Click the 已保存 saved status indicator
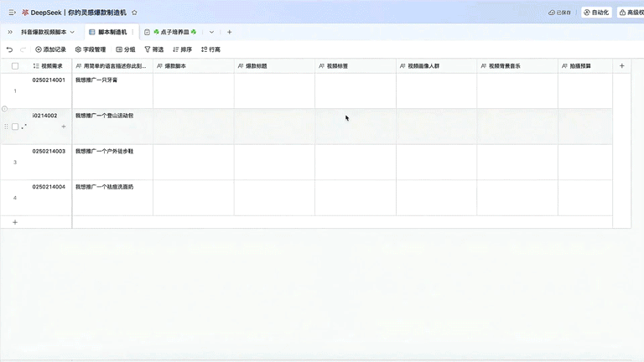This screenshot has height=362, width=644. tap(560, 13)
